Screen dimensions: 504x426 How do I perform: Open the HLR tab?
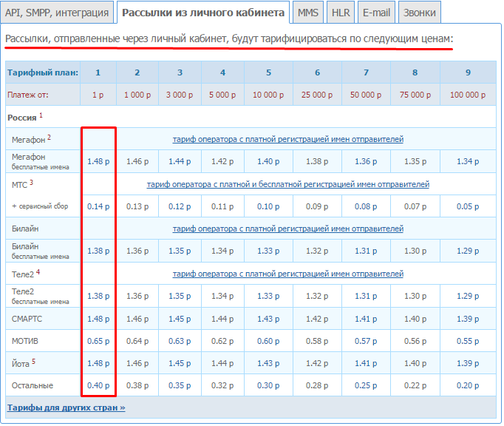click(x=341, y=13)
